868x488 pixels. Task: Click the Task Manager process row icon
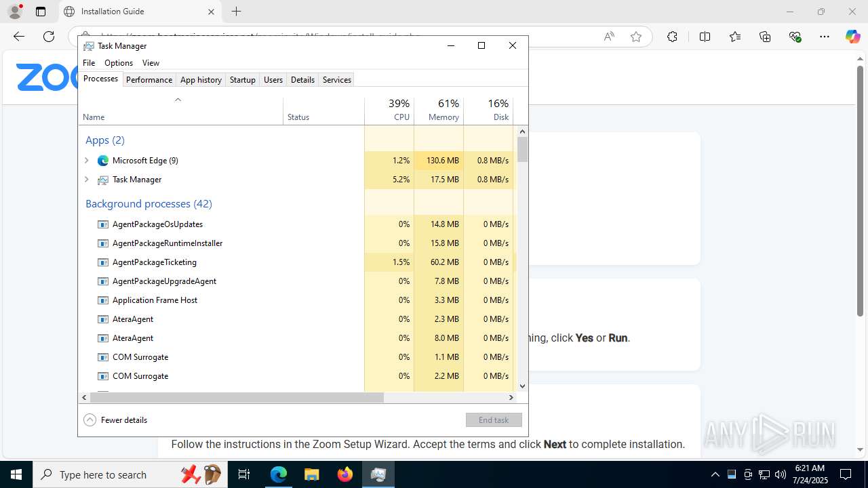point(103,180)
